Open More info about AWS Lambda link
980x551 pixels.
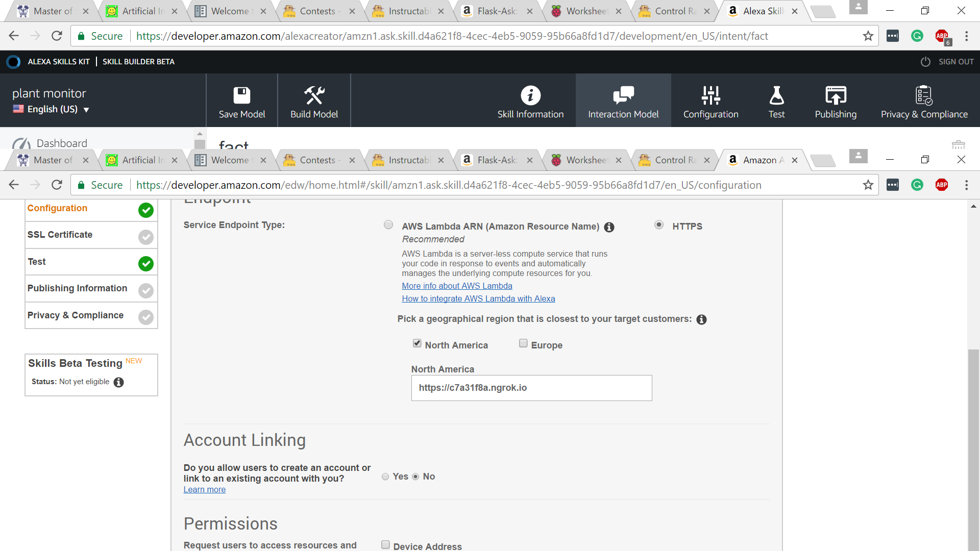457,286
